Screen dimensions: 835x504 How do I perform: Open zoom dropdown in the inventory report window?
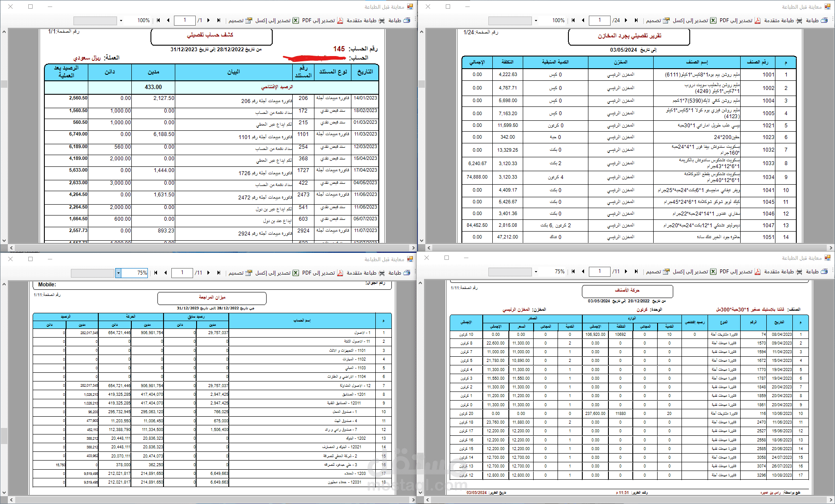click(536, 20)
